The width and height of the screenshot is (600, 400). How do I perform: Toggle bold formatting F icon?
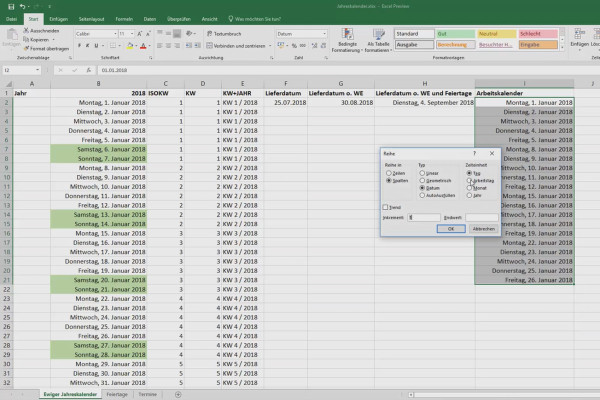79,46
